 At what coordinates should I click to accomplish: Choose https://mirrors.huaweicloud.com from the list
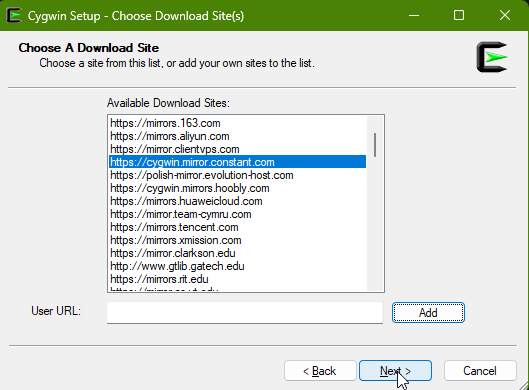pos(238,201)
